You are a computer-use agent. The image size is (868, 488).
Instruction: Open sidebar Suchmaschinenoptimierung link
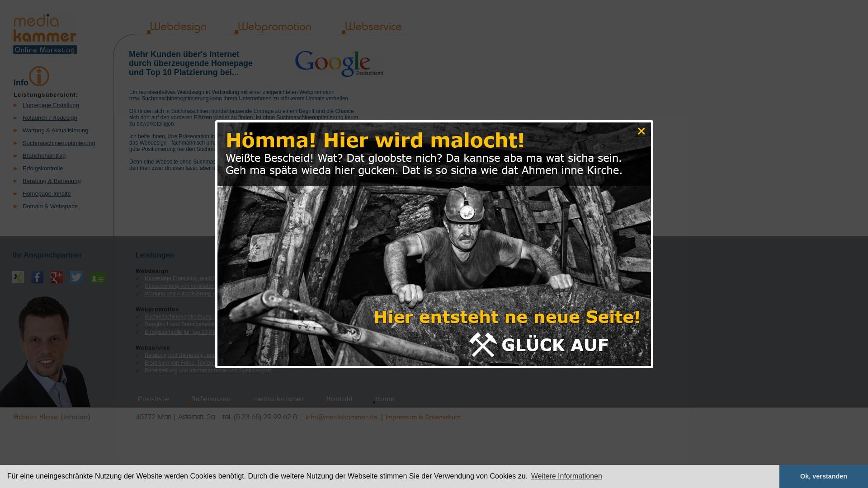(59, 143)
